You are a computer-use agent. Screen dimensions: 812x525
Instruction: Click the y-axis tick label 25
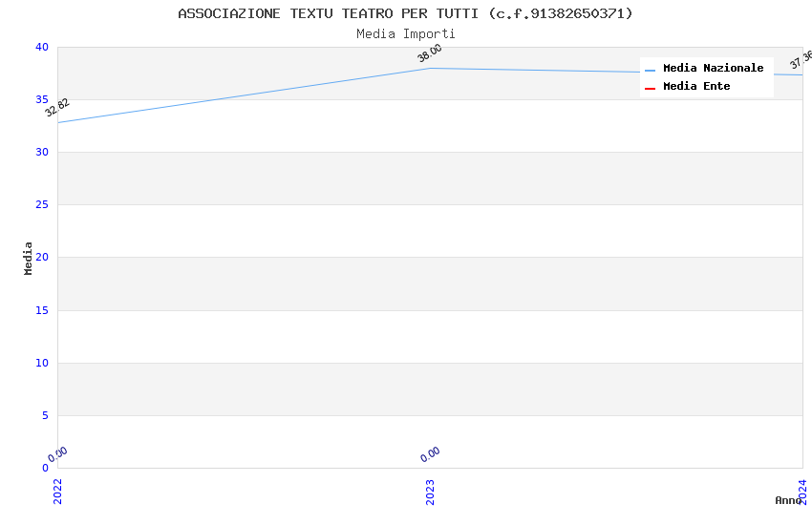[42, 205]
